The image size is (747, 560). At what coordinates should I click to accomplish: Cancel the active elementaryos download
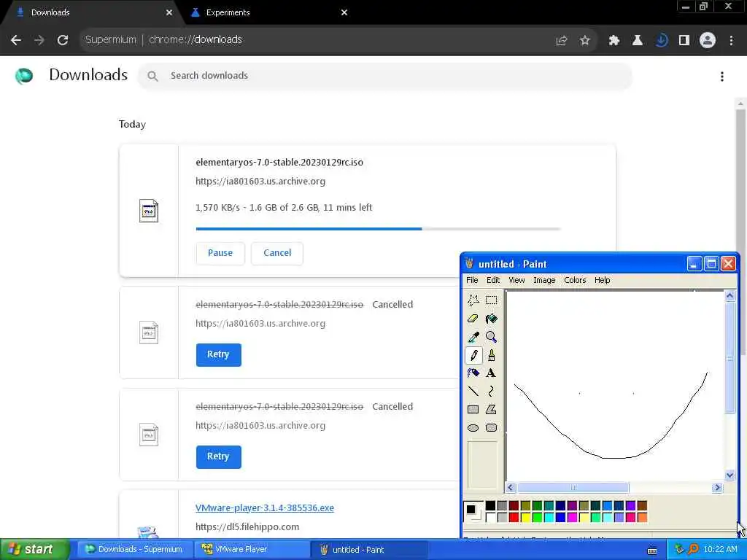coord(277,253)
